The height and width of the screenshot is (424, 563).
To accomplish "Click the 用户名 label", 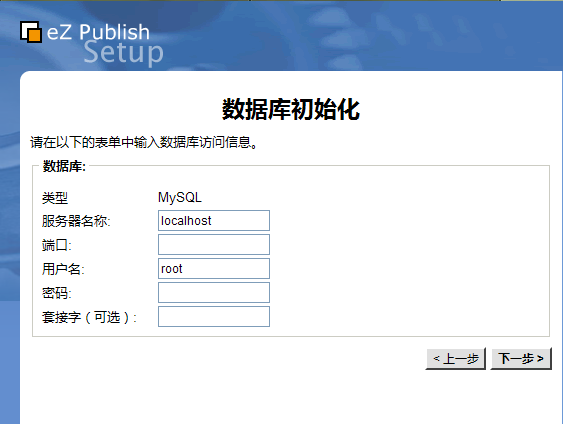I will pyautogui.click(x=63, y=269).
